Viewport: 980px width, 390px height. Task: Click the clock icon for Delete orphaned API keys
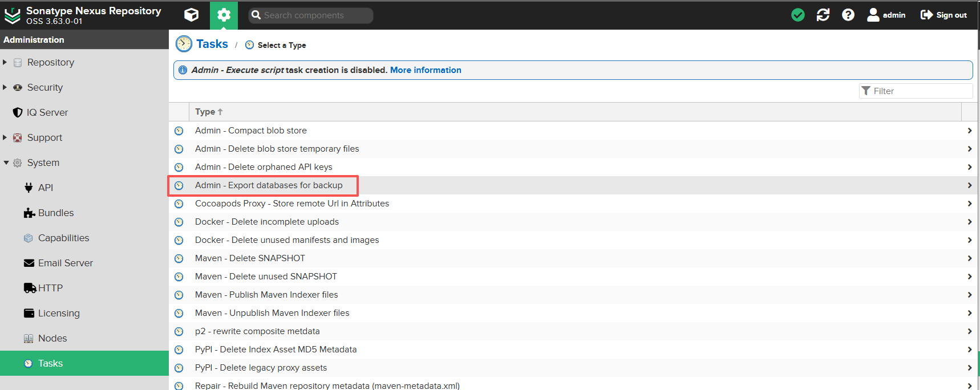point(179,167)
